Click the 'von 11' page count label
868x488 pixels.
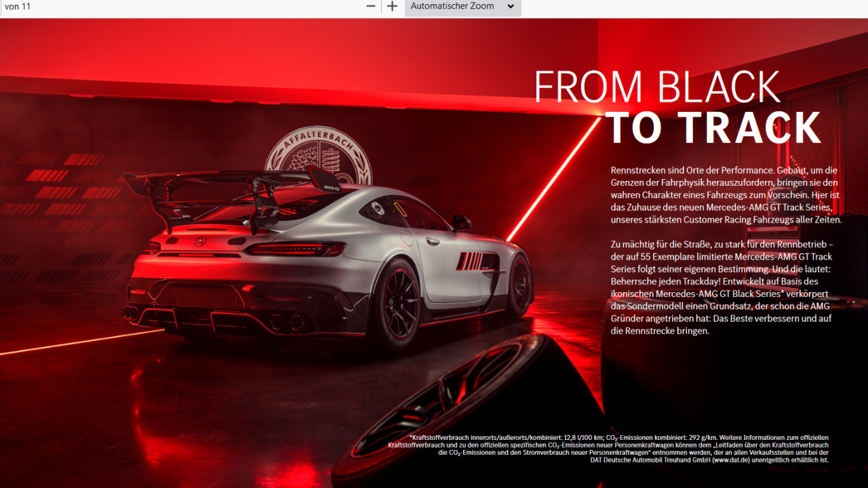click(x=18, y=7)
